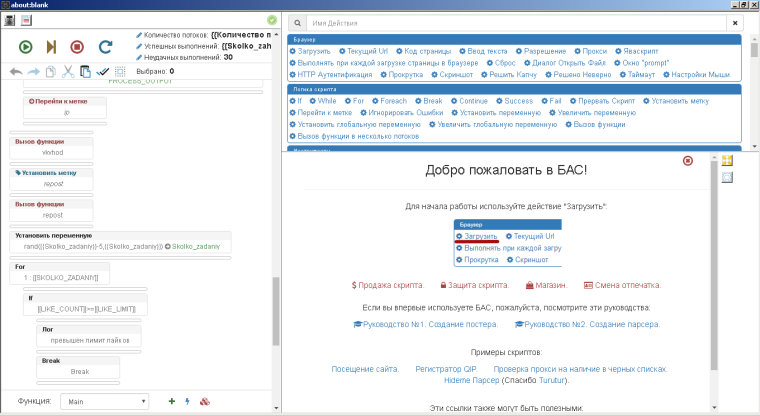Viewport: 760px width, 416px height.
Task: Open the Функция Main dropdown
Action: point(103,401)
